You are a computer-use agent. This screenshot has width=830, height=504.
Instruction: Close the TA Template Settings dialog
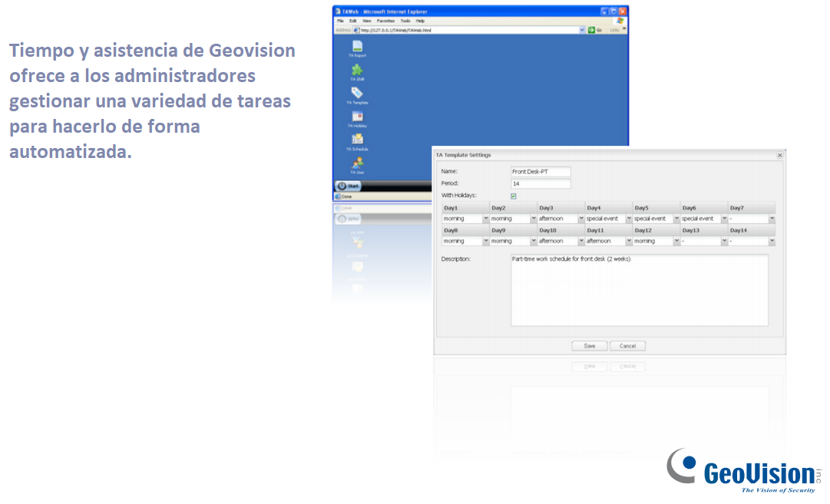click(779, 155)
